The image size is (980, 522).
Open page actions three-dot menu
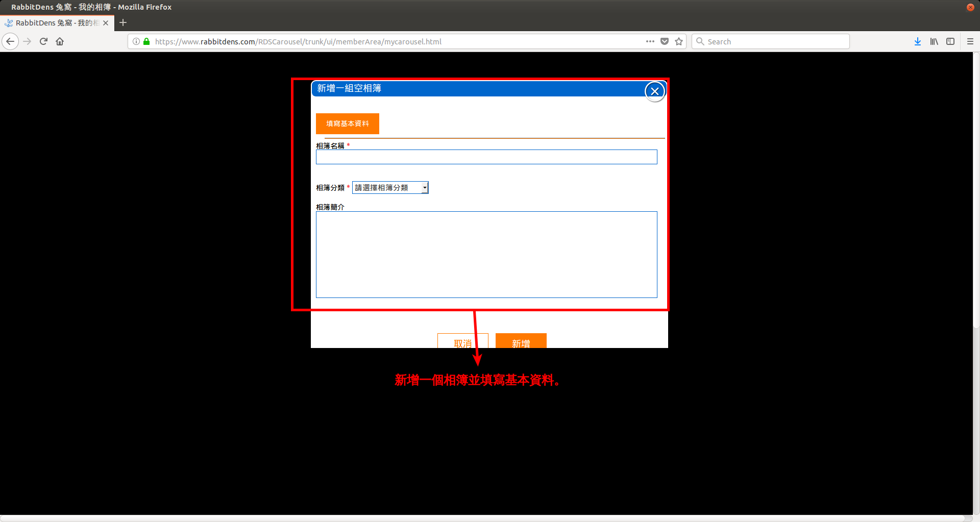(650, 41)
